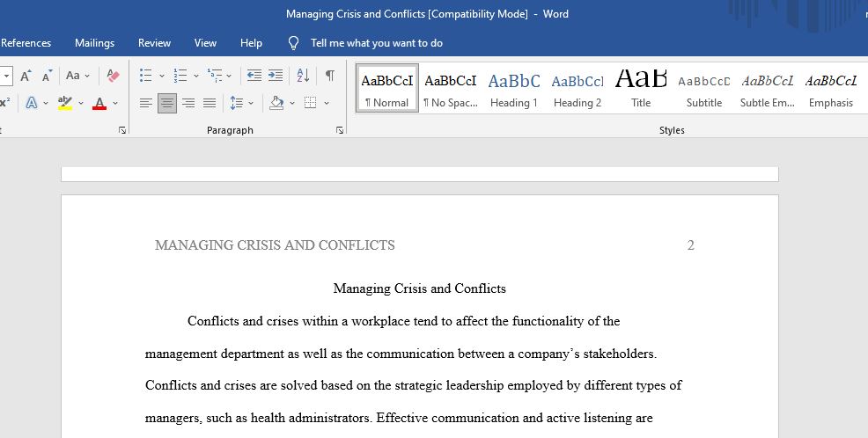
Task: Toggle center alignment
Action: tap(167, 103)
